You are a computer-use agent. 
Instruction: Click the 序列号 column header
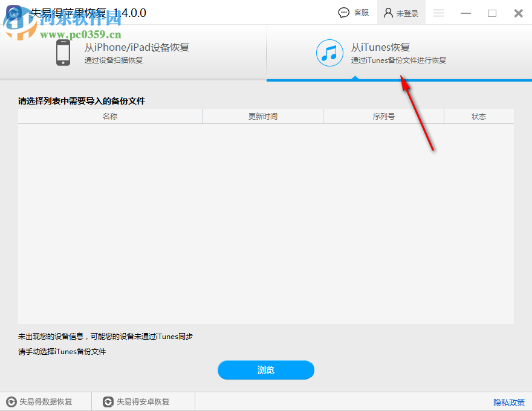[x=383, y=115]
